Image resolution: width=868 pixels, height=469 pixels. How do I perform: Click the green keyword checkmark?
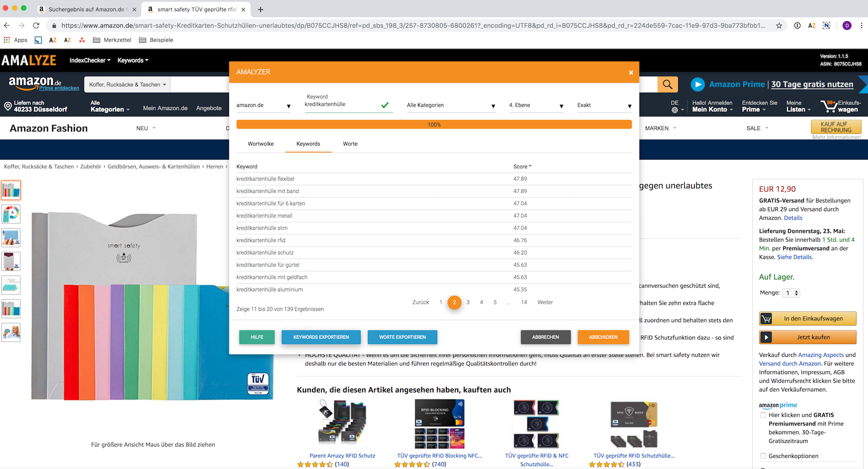click(x=385, y=105)
